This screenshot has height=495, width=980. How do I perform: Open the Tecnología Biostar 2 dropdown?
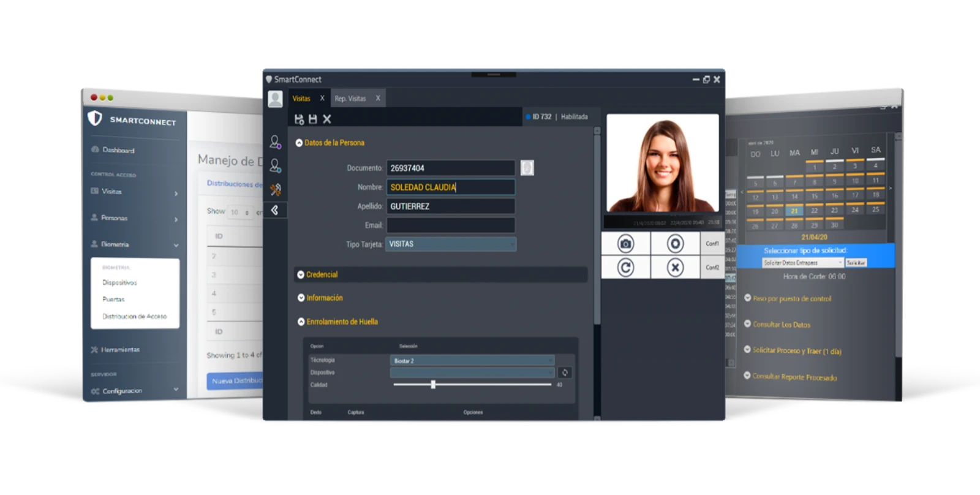[472, 361]
